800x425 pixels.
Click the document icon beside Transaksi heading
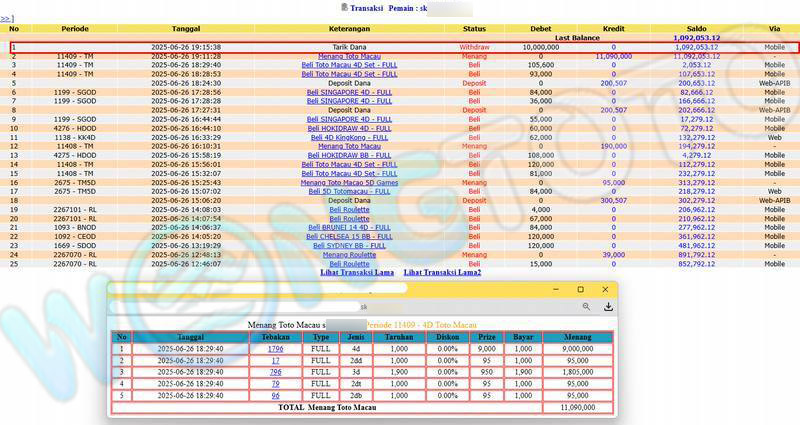[x=344, y=7]
